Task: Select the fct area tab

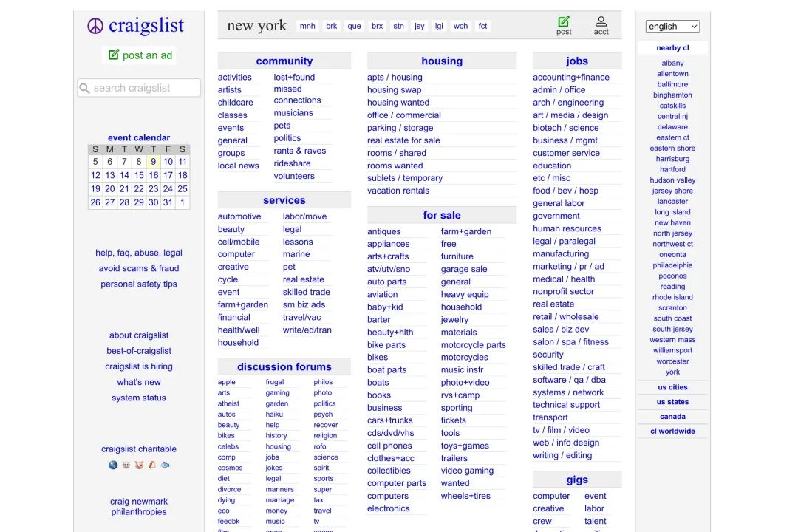Action: tap(482, 26)
